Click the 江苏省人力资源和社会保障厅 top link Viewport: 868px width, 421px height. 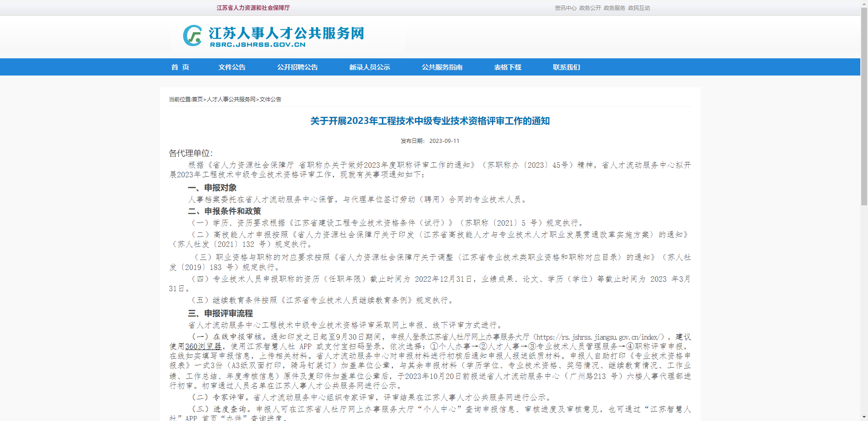(x=253, y=8)
